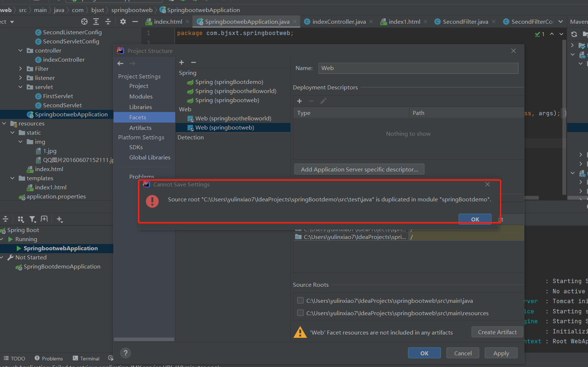
Task: Check src\main\resources source root checkbox
Action: pos(300,313)
